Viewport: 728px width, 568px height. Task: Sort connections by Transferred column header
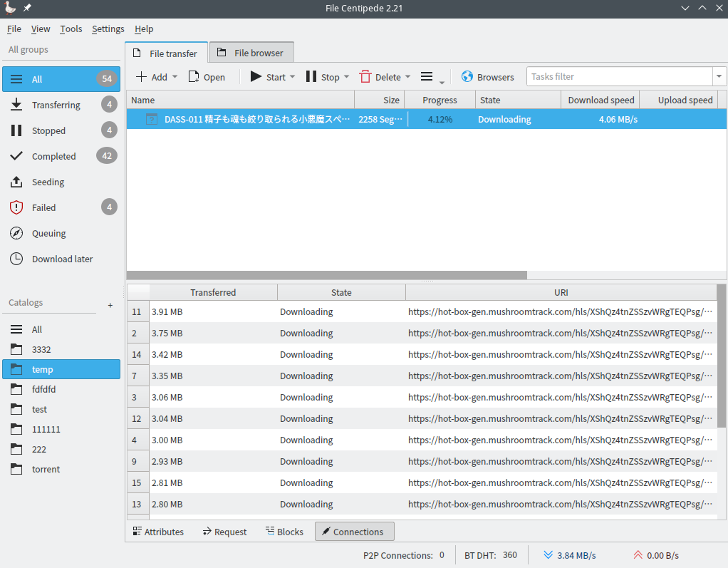[213, 293]
